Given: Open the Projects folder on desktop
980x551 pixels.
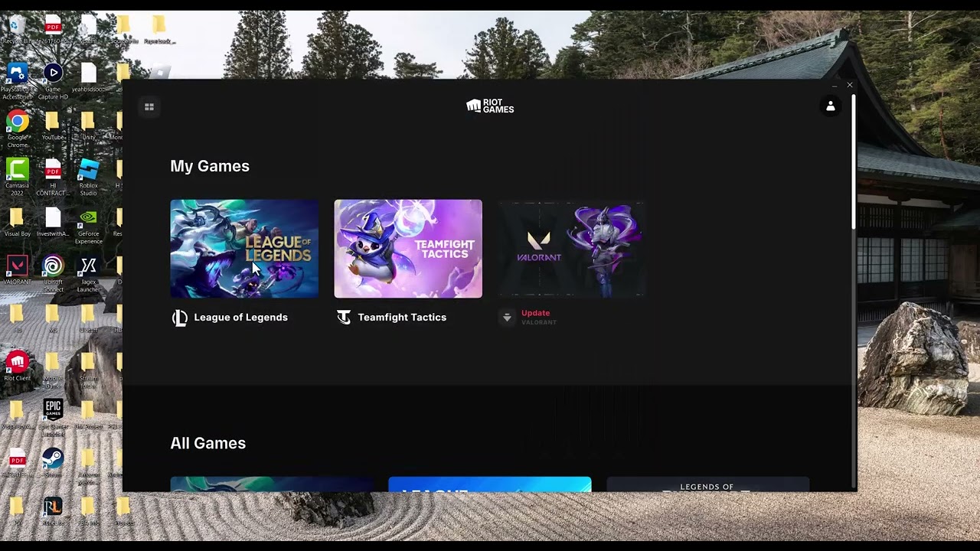Looking at the screenshot, I should (123, 511).
